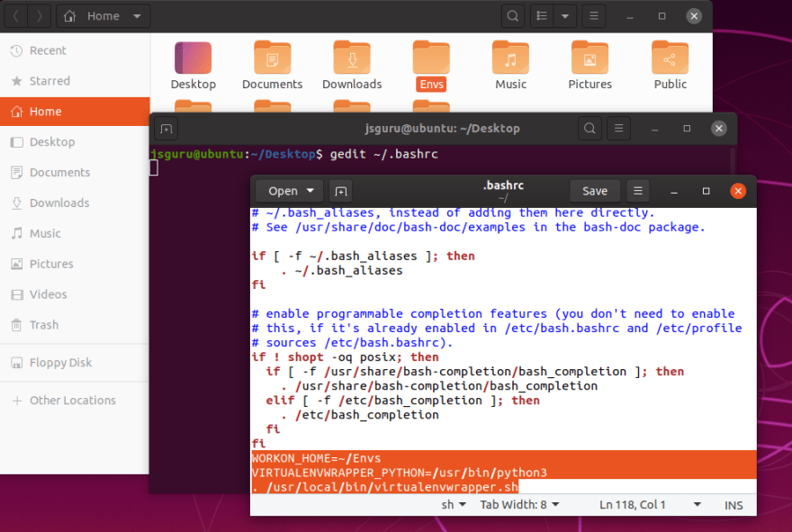Viewport: 792px width, 532px height.
Task: Open Trash in Files sidebar
Action: [75, 325]
